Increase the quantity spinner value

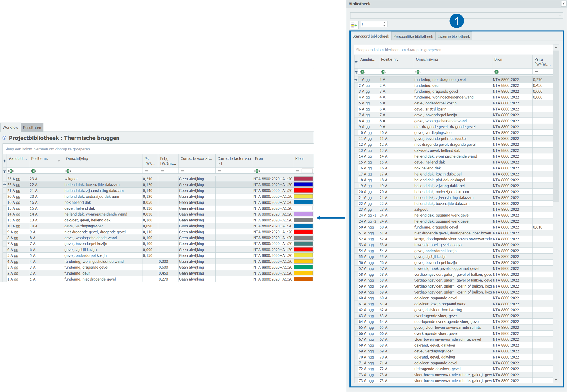384,23
